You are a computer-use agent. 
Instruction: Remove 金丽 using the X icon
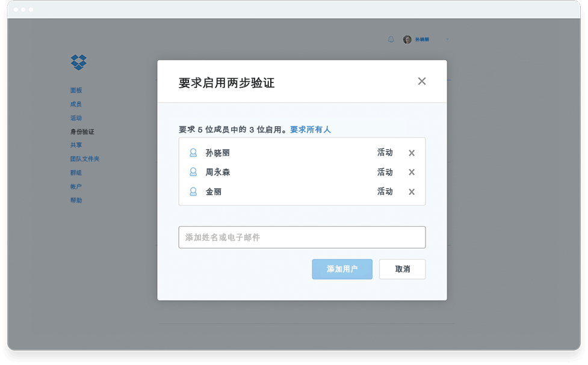point(411,192)
